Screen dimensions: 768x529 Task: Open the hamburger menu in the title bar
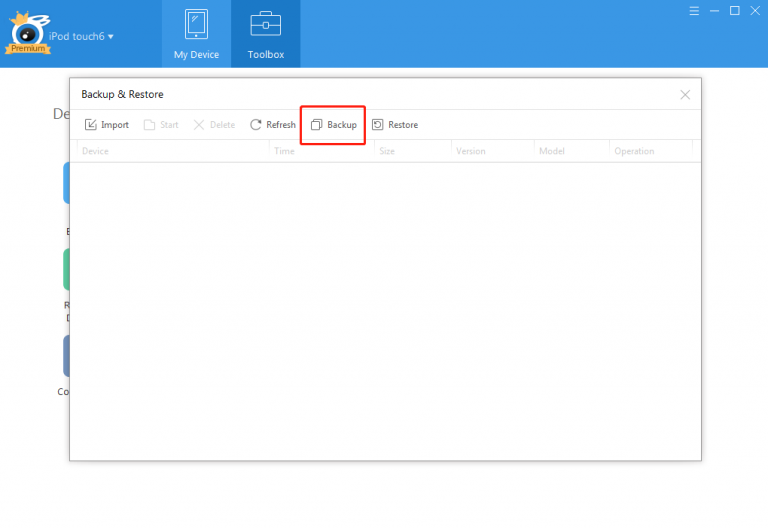694,10
